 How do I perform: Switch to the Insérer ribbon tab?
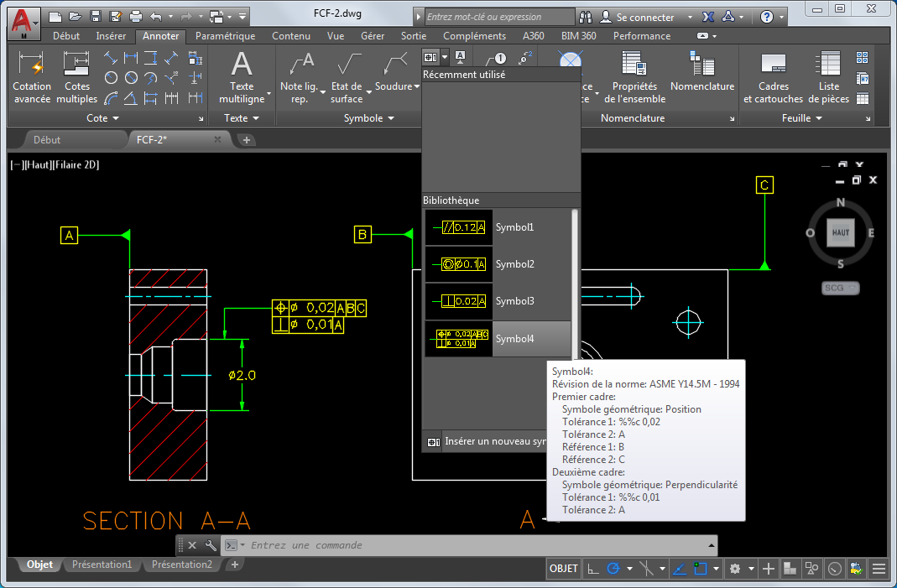click(111, 35)
